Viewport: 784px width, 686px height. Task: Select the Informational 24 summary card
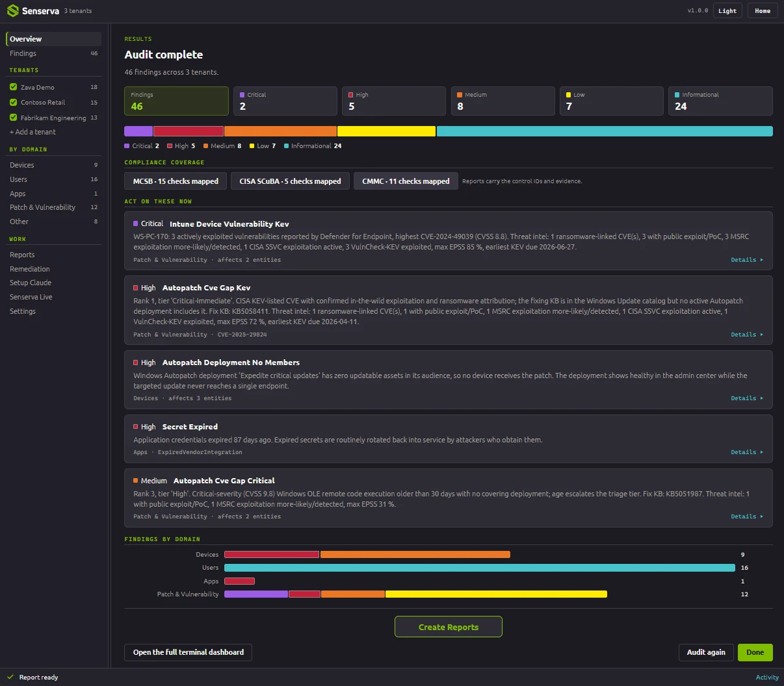720,101
